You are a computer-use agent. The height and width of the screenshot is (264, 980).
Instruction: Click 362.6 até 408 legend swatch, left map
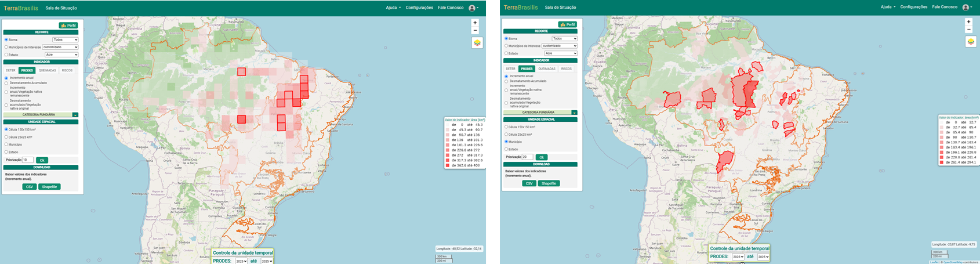pyautogui.click(x=448, y=165)
